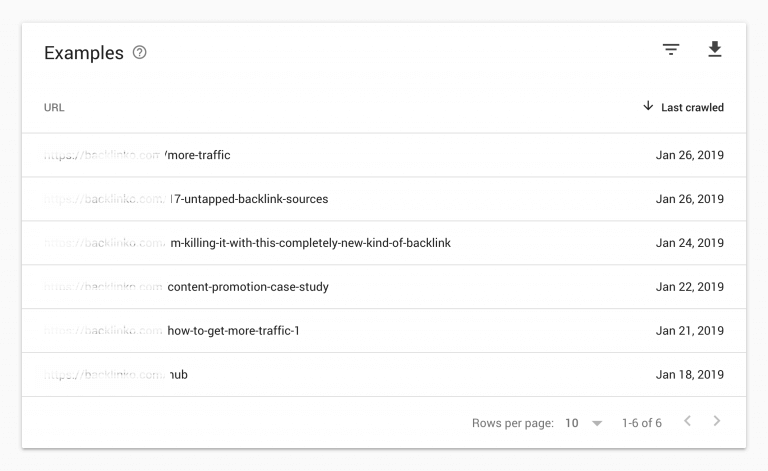The image size is (768, 471).
Task: Open the more-traffic URL row
Action: pos(384,155)
